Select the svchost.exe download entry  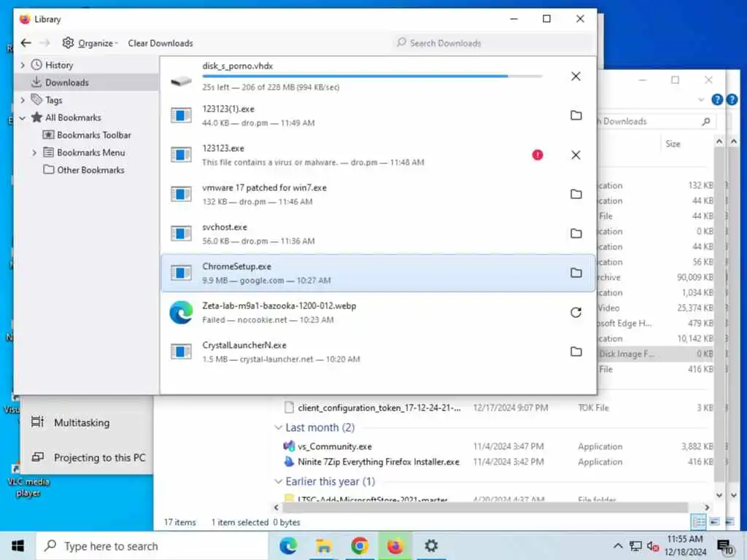pos(379,233)
